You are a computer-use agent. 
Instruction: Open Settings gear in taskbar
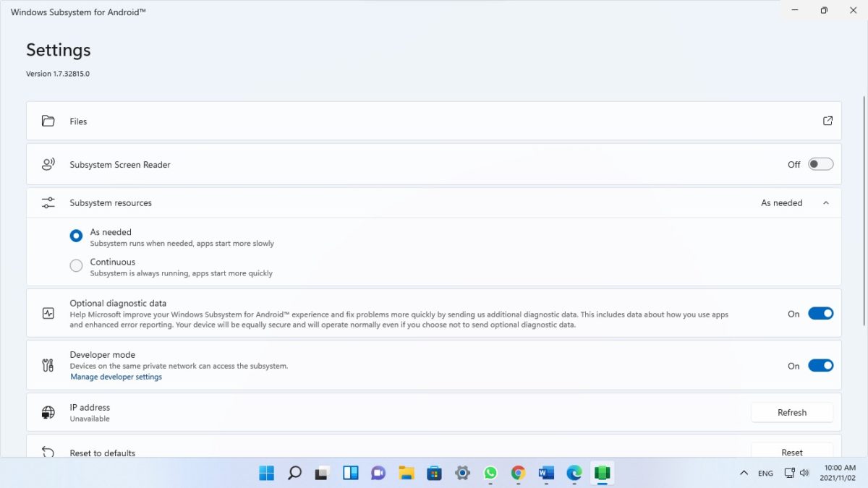coord(462,473)
